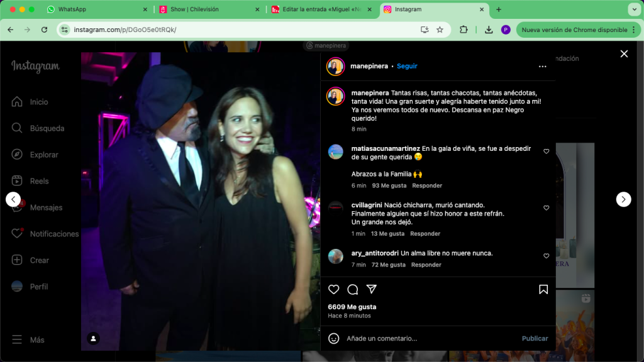The image size is (644, 362).
Task: View 13 Me gusta on comment
Action: 387,234
